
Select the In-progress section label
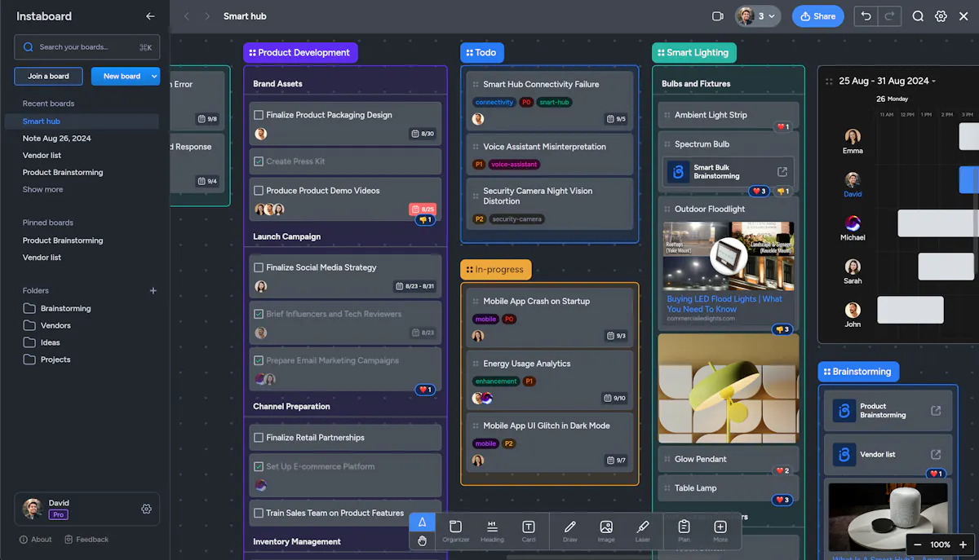click(x=496, y=270)
